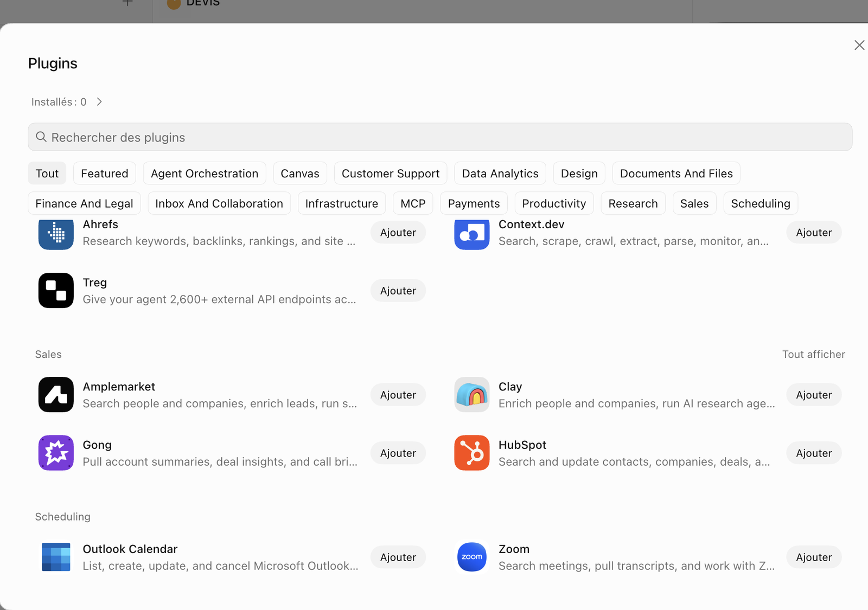Click the Zoom plugin icon
Image resolution: width=868 pixels, height=610 pixels.
(x=472, y=557)
